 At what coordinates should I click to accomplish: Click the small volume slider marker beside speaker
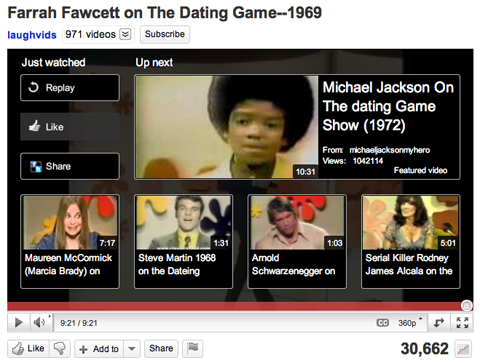coord(49,316)
